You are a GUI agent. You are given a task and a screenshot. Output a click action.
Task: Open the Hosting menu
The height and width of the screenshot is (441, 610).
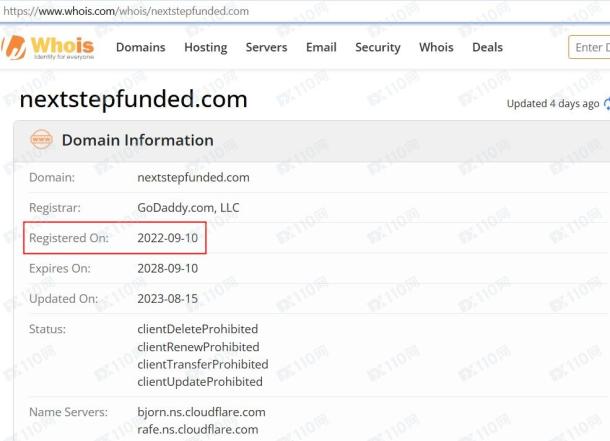coord(206,47)
